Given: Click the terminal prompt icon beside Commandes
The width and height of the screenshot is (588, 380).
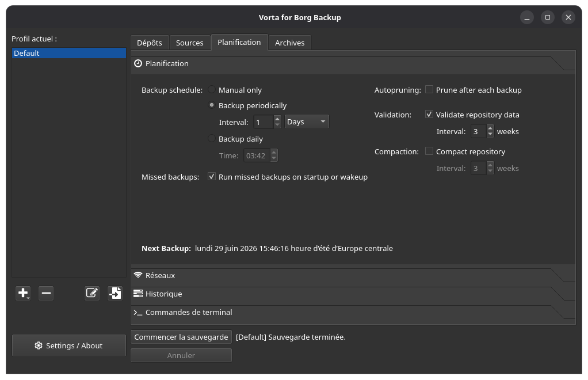Looking at the screenshot, I should click(138, 312).
